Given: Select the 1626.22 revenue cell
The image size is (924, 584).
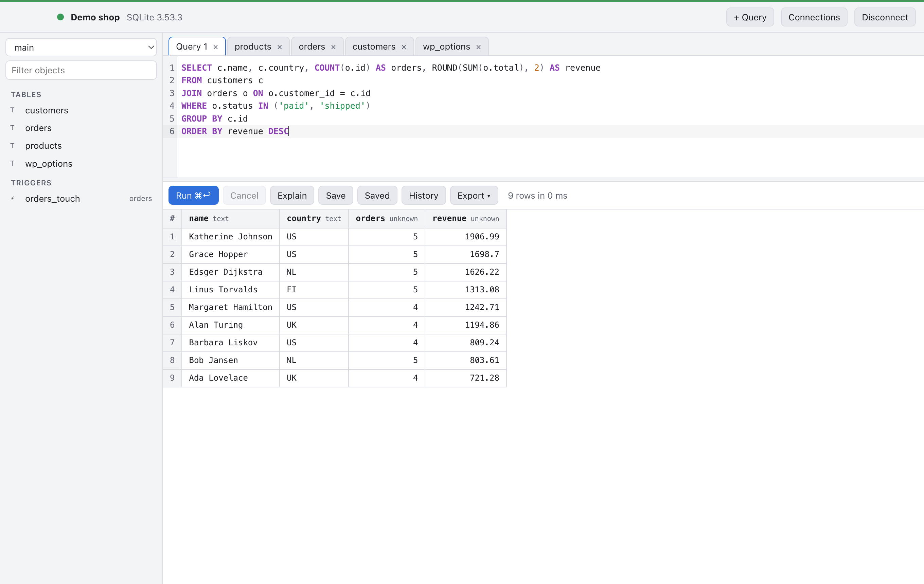Looking at the screenshot, I should (465, 272).
